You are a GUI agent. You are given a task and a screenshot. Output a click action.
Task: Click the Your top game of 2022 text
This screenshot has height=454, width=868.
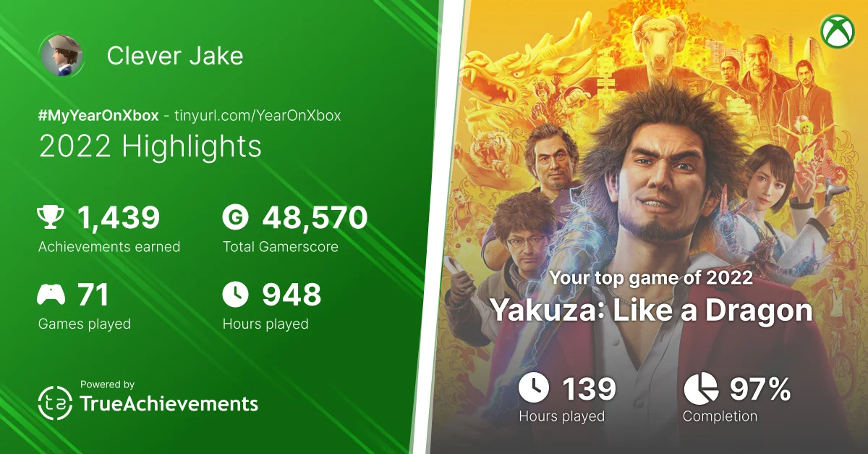tap(651, 277)
